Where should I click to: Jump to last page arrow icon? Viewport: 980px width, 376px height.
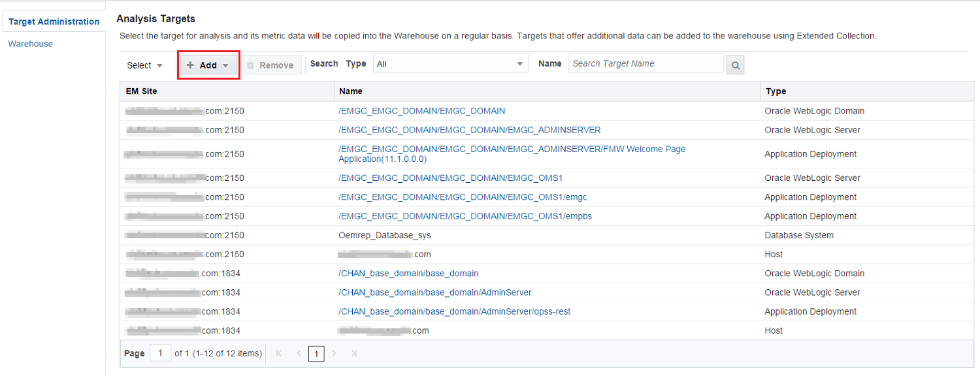(354, 353)
